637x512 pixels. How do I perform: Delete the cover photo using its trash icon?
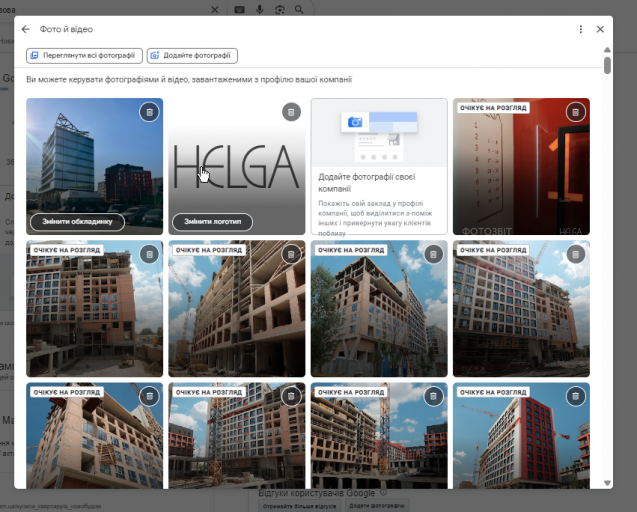point(149,112)
